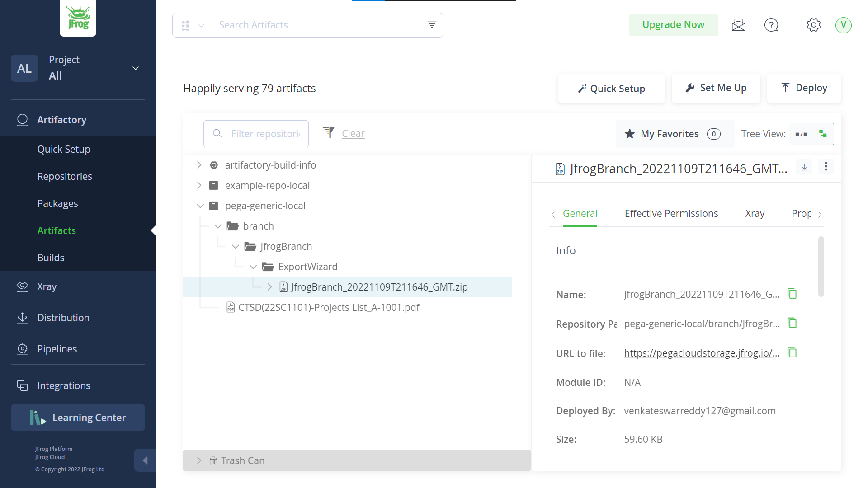
Task: Click the repository filter funnel icon
Action: [x=329, y=133]
